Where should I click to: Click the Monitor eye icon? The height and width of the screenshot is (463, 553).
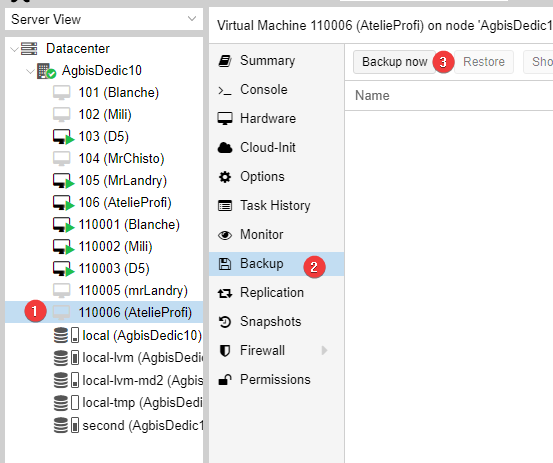click(x=225, y=235)
